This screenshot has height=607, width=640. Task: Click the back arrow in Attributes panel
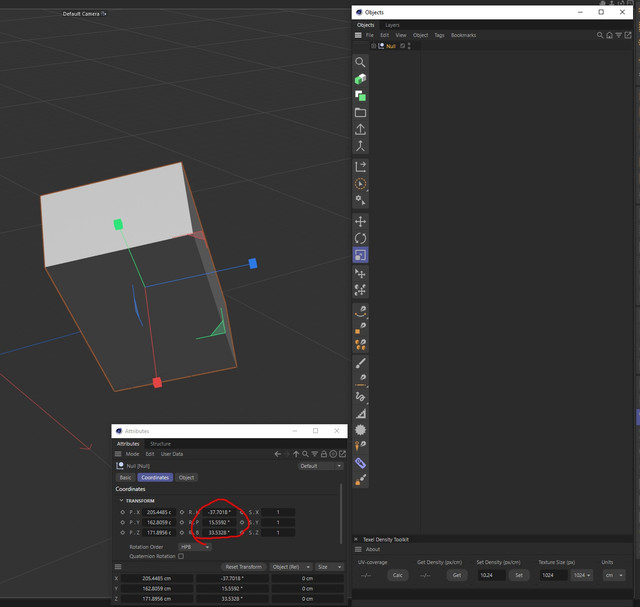click(x=278, y=454)
